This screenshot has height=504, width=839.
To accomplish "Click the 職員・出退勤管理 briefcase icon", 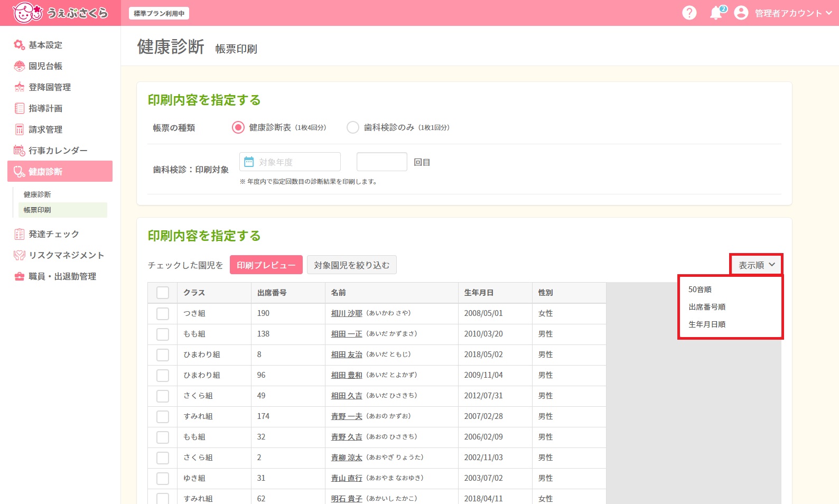I will point(20,276).
